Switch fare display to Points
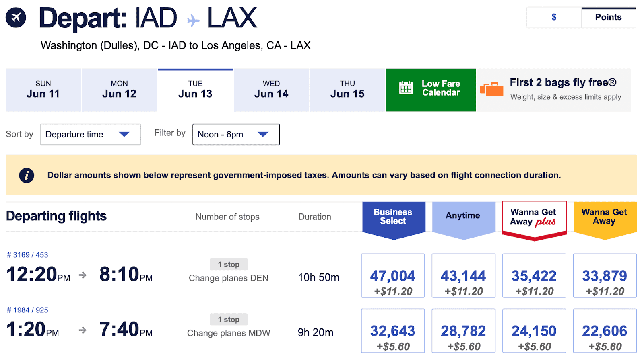Screen dimensions: 644x361 coord(608,17)
